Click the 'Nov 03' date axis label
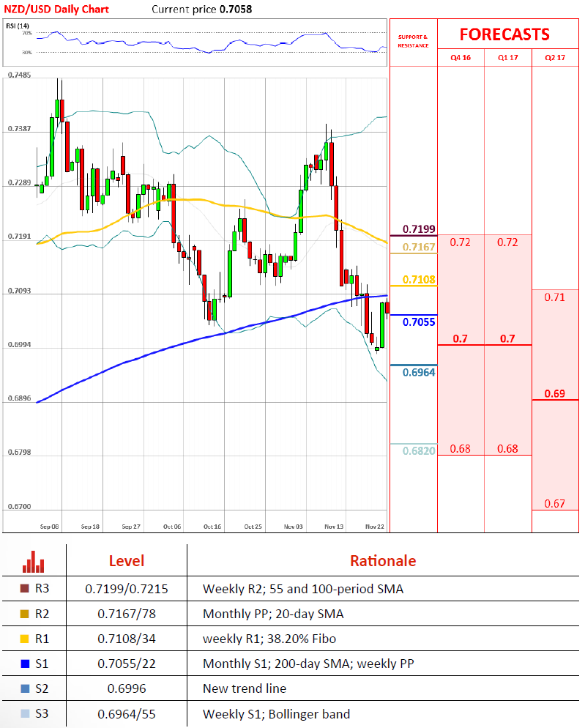Viewport: 585px width, 728px height. (x=294, y=527)
